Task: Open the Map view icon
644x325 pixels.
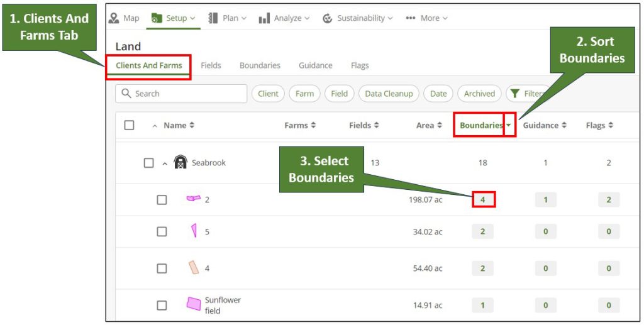Action: coord(114,18)
